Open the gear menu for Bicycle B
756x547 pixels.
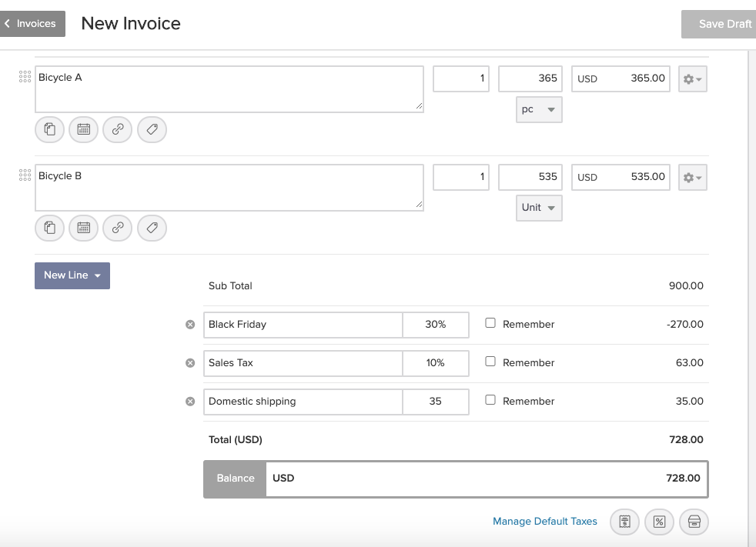(x=693, y=178)
